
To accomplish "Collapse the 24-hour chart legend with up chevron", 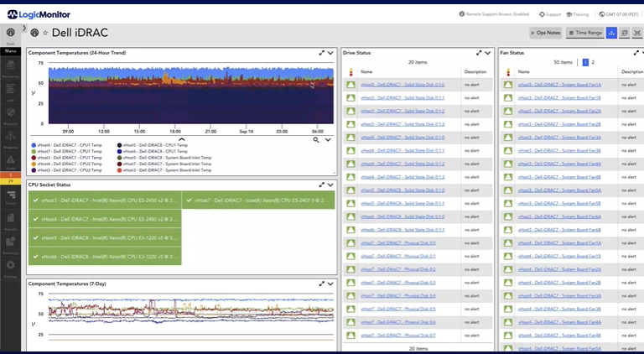I will [182, 139].
